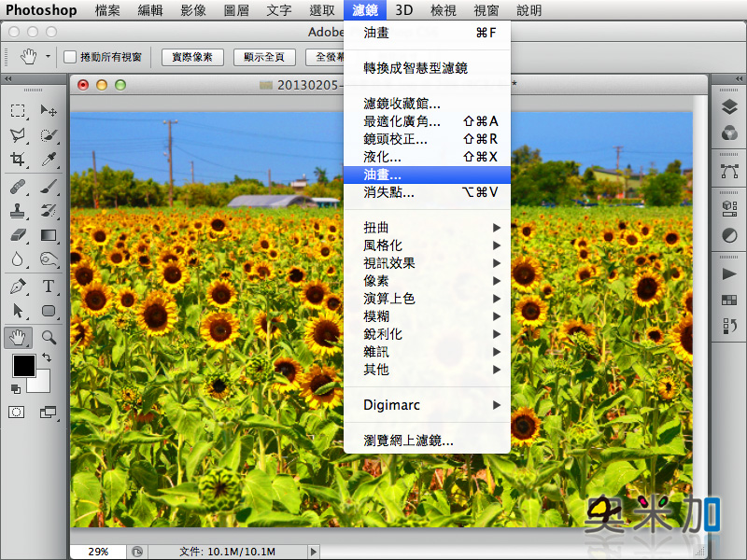Select the Rounded Rectangle shape tool
This screenshot has height=560, width=747.
(49, 311)
